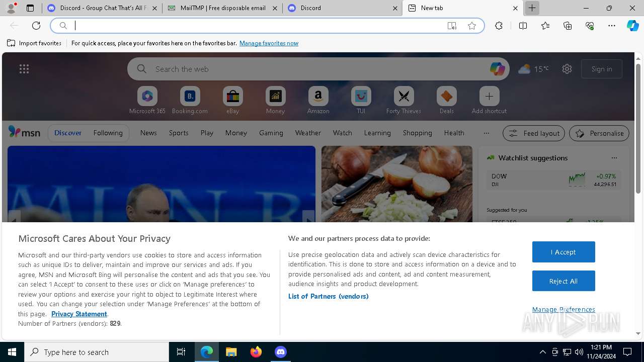Open Browser essentials icon

pyautogui.click(x=590, y=26)
